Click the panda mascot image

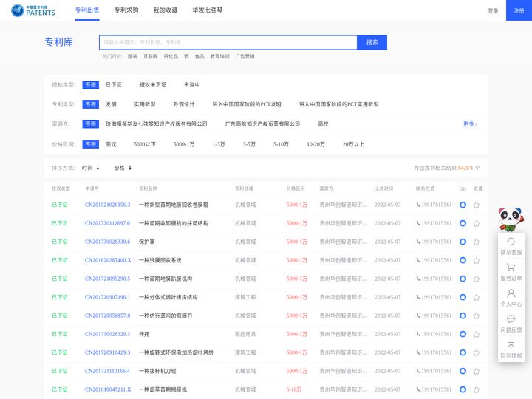pos(511,219)
